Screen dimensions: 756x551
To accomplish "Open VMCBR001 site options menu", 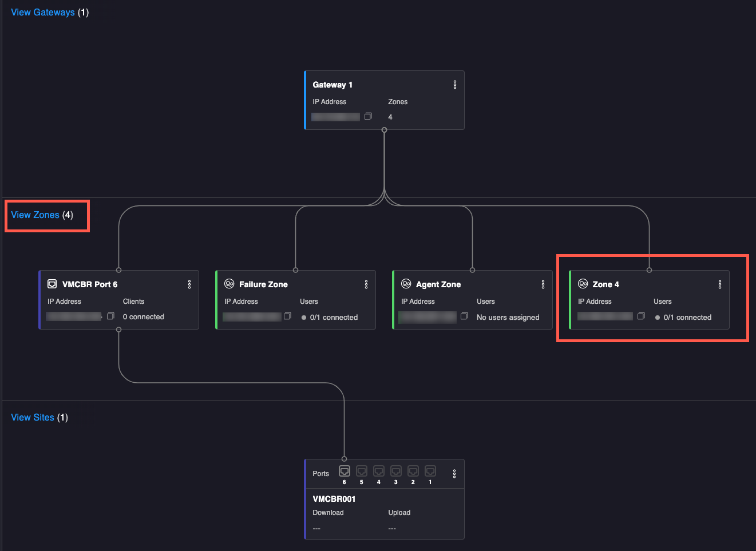I will tap(454, 474).
